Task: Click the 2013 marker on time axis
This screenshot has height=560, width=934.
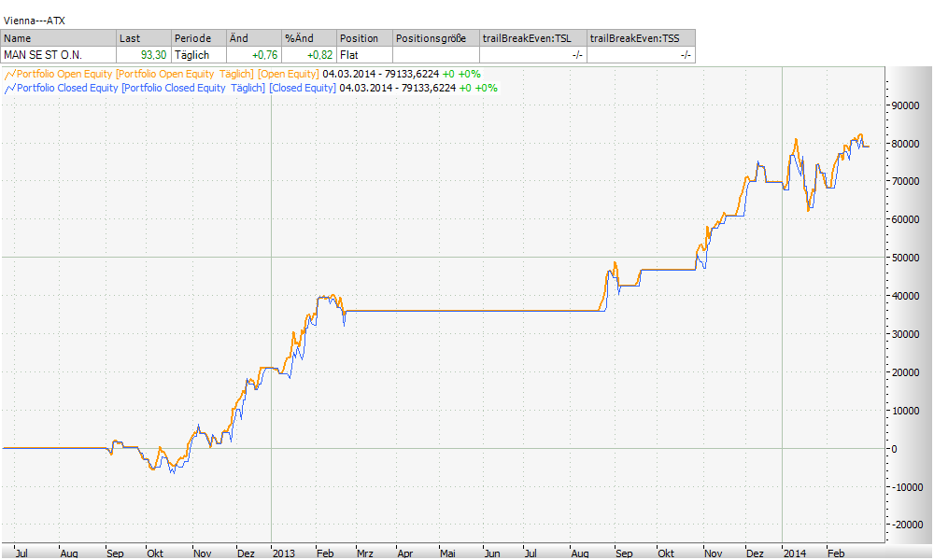Action: 283,553
